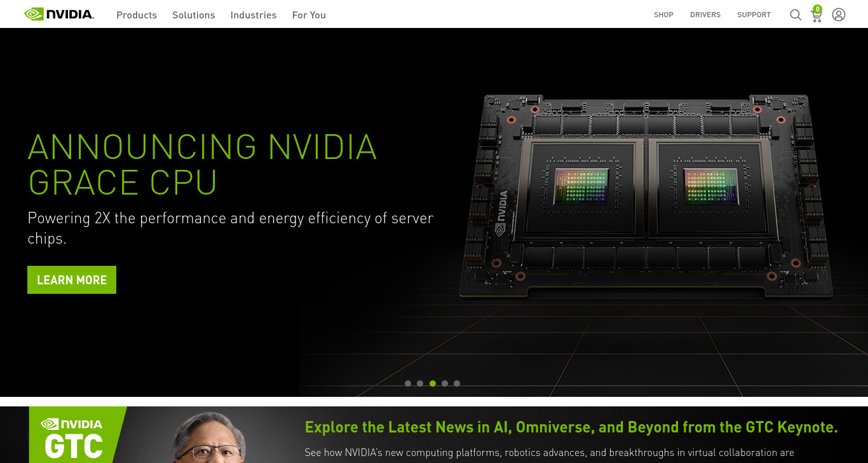Open the For You menu
Screen dimensions: 868x463
point(309,15)
